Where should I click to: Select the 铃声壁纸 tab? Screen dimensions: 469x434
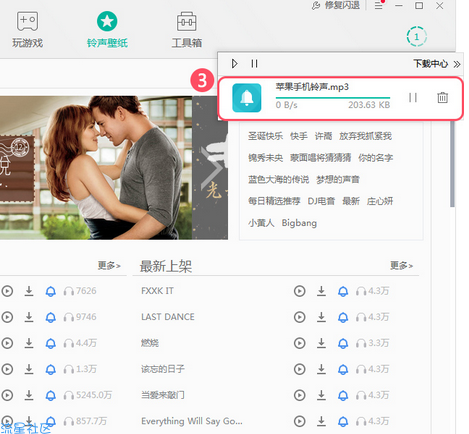tap(107, 30)
